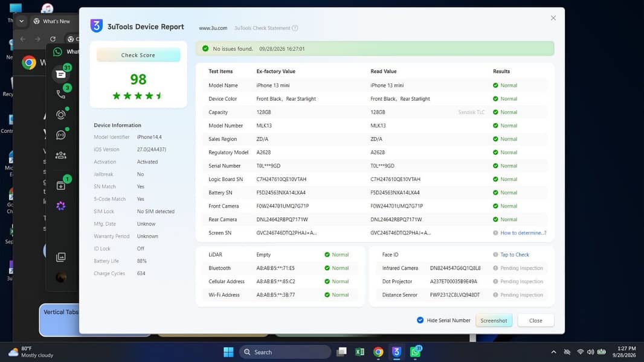644x362 pixels.
Task: Click the 3uTools logo in report header
Action: (97, 26)
